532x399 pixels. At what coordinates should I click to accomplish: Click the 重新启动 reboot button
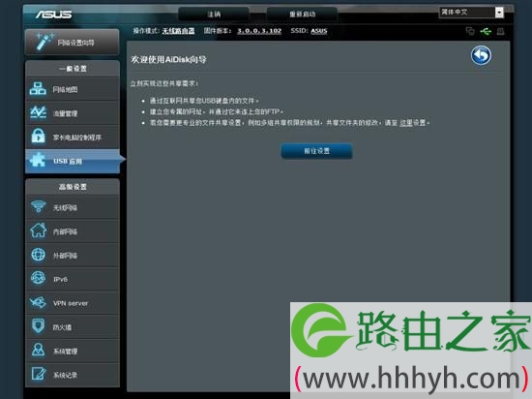tap(302, 14)
